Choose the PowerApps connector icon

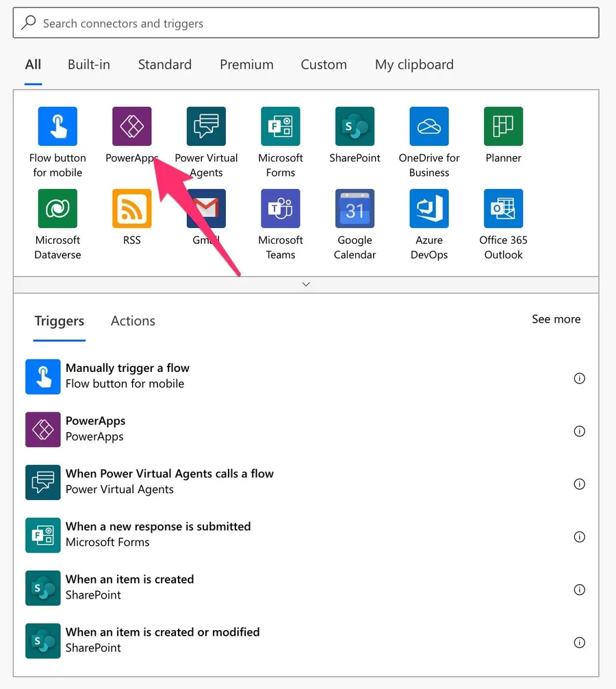131,127
